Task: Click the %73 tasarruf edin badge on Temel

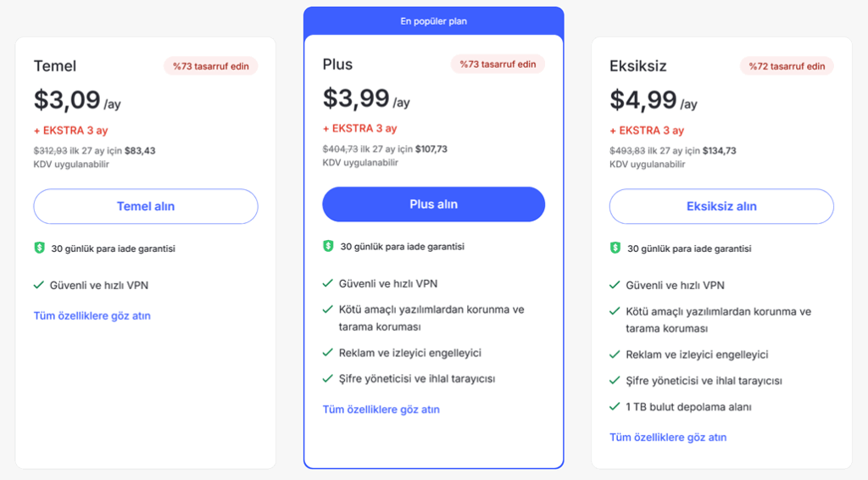Action: 211,66
